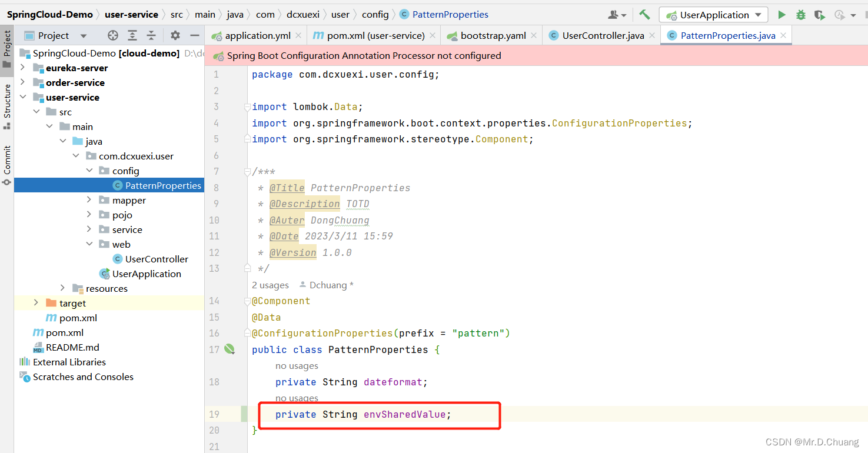
Task: Expand the resources folder
Action: (62, 288)
